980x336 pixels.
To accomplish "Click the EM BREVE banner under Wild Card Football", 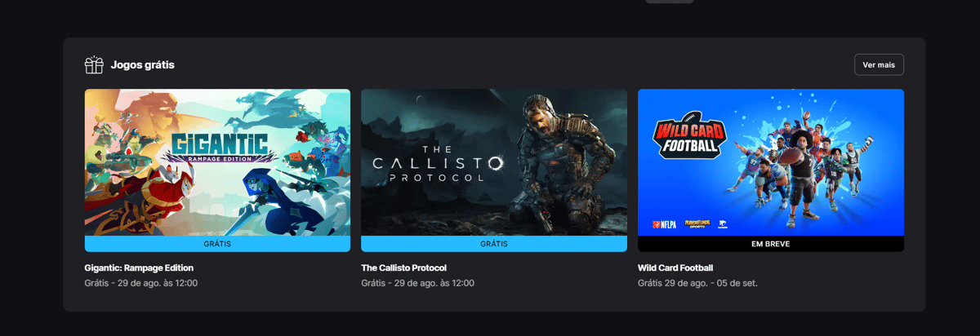I will coord(771,244).
